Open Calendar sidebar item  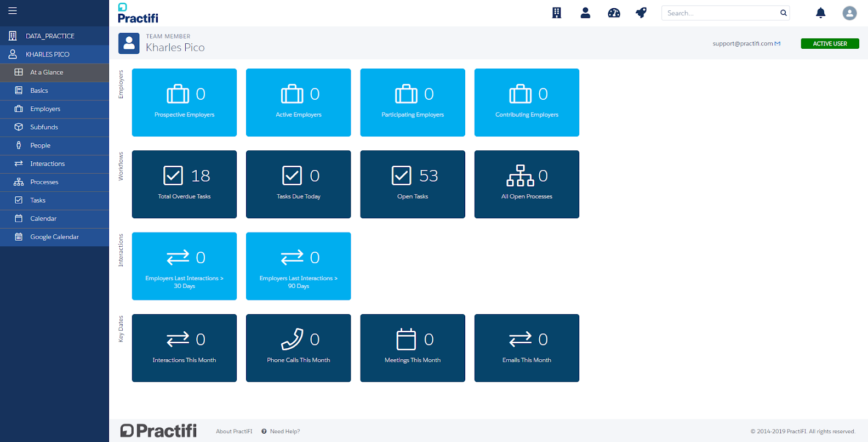[54, 219]
